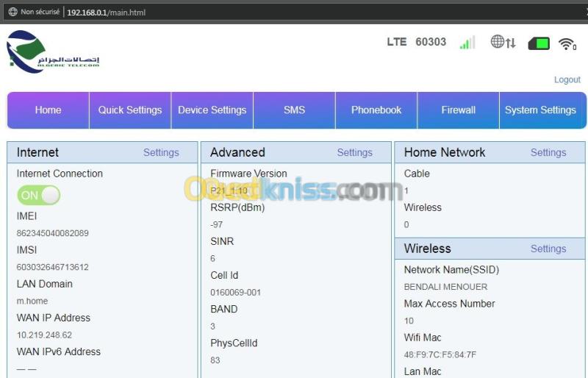
Task: Click the browser URL 192.168.0.1/main.html
Action: [106, 13]
